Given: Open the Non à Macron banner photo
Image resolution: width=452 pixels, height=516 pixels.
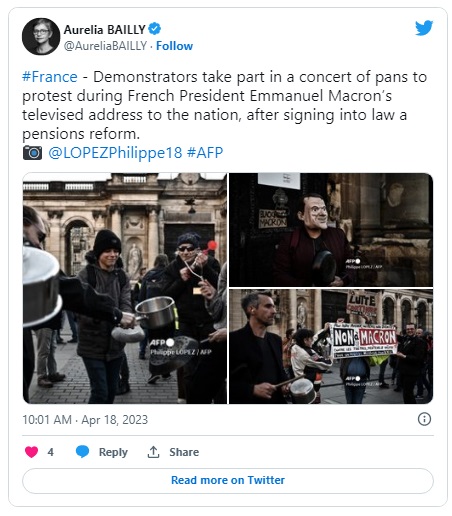Looking at the screenshot, I should pyautogui.click(x=331, y=346).
